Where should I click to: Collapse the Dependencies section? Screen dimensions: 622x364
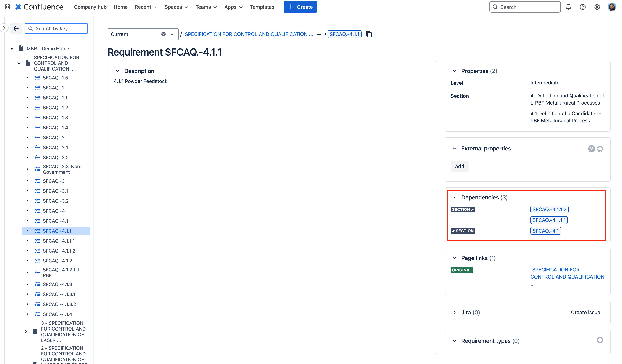pos(455,197)
